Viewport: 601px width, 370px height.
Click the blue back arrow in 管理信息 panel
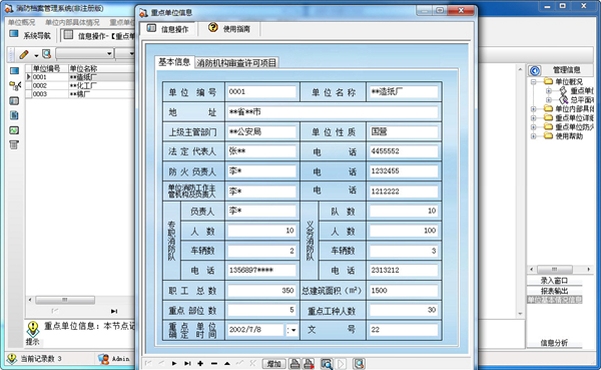(x=535, y=70)
